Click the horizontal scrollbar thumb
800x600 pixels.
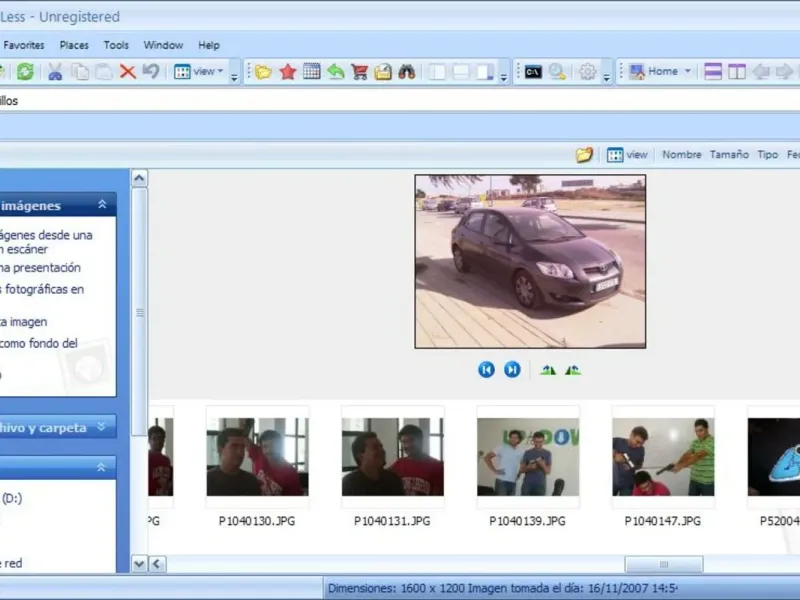click(x=664, y=564)
